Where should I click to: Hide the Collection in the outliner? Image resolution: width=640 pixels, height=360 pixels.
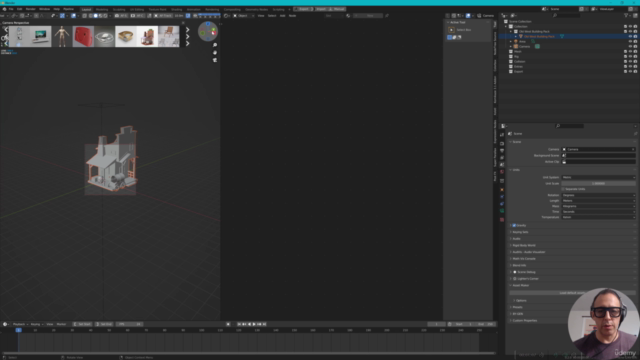pyautogui.click(x=630, y=27)
